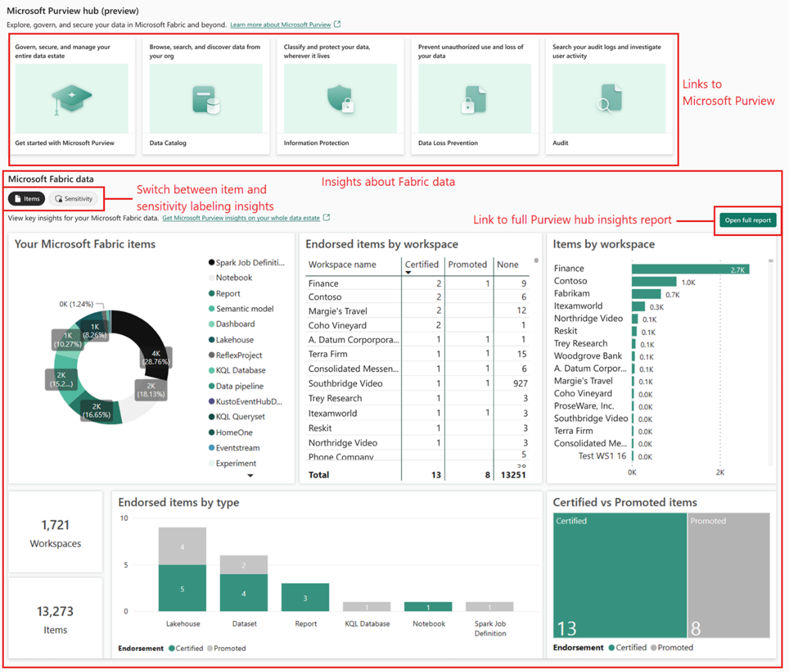Click the Total row value 13251
Screen dimensions: 789x672
513,475
